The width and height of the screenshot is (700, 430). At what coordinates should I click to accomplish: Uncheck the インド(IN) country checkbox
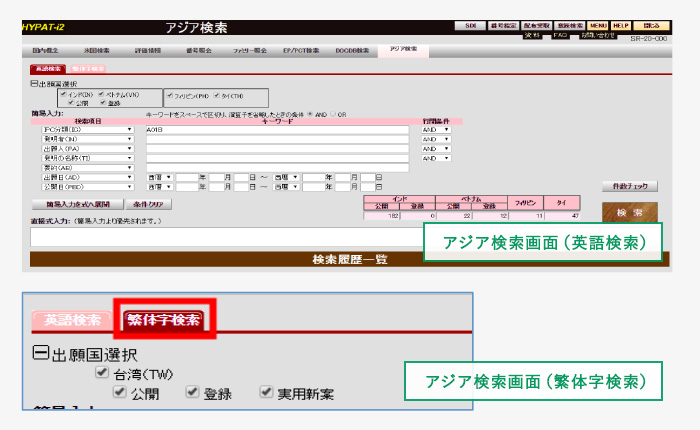61,94
